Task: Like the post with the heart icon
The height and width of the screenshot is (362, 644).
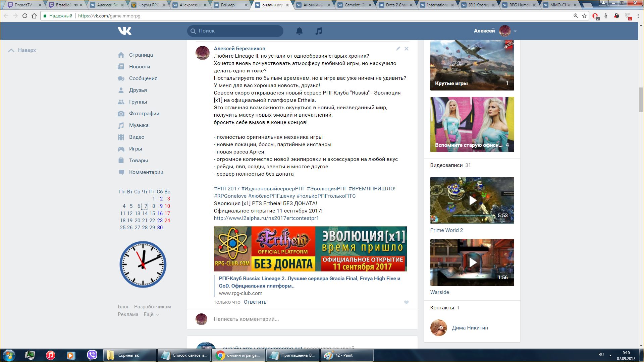Action: [x=407, y=302]
